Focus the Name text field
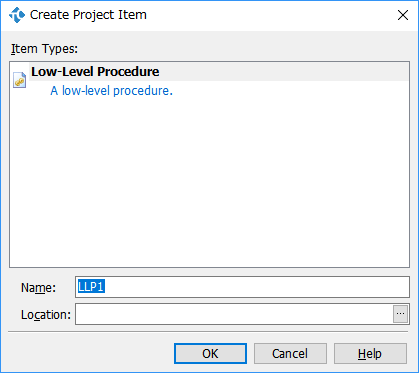The image size is (419, 373). 242,287
